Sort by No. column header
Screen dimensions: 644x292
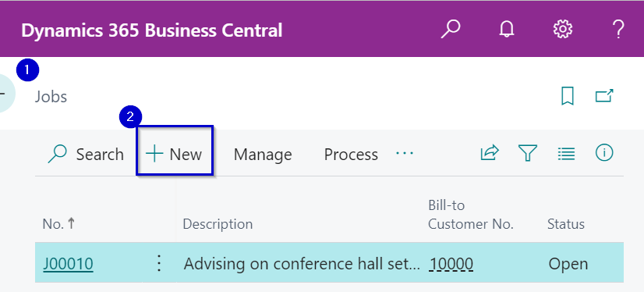[59, 224]
